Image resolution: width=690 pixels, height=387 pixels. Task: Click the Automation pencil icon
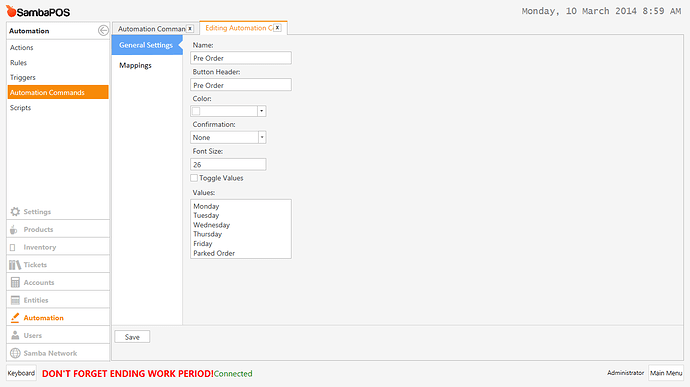click(x=15, y=317)
